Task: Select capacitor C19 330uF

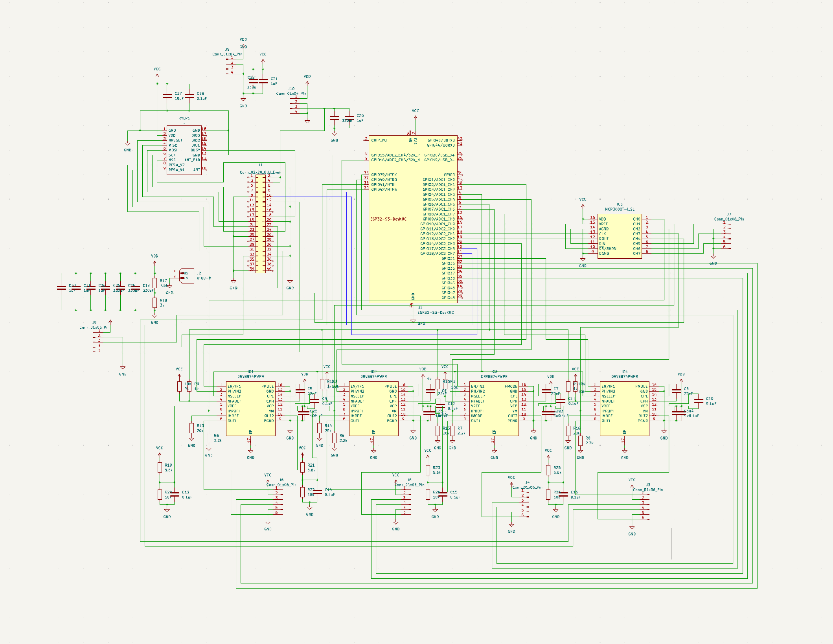Action: pyautogui.click(x=135, y=288)
